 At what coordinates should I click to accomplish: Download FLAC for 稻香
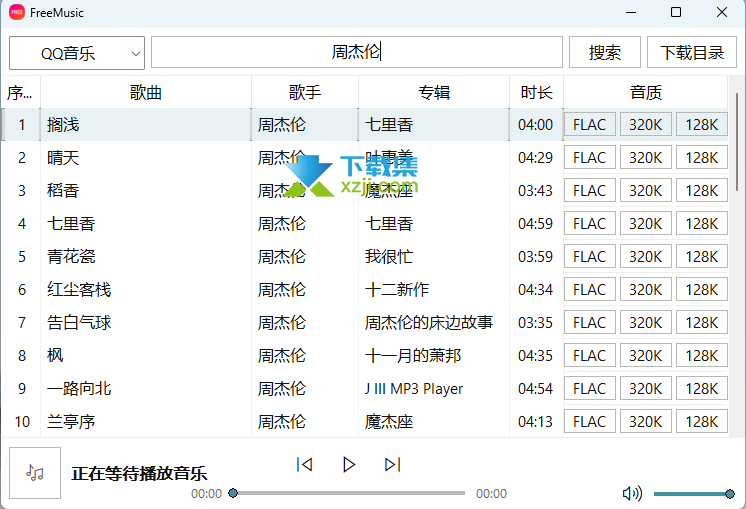(x=590, y=190)
